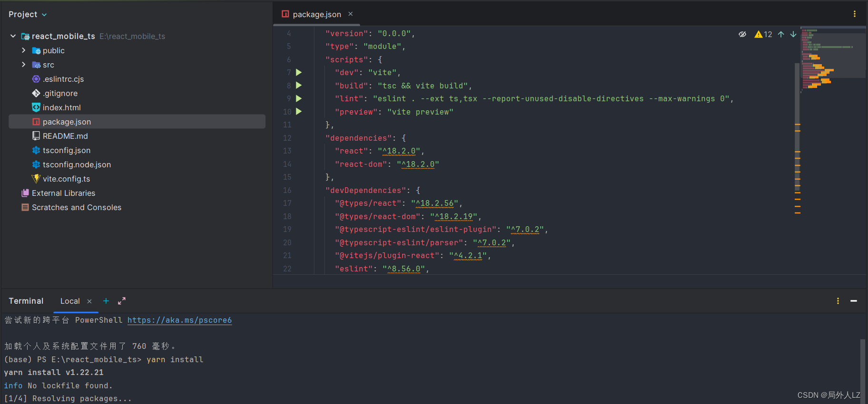Select the Local terminal tab
This screenshot has height=404, width=868.
coord(70,301)
